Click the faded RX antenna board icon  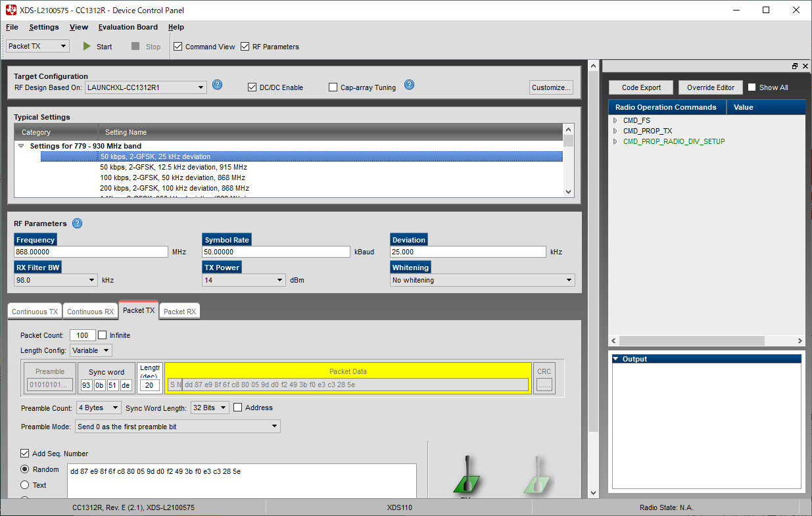[537, 475]
